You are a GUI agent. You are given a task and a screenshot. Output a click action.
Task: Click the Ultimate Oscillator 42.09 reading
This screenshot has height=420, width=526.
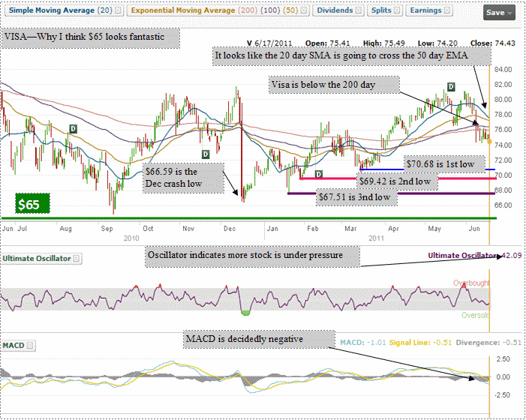[475, 256]
